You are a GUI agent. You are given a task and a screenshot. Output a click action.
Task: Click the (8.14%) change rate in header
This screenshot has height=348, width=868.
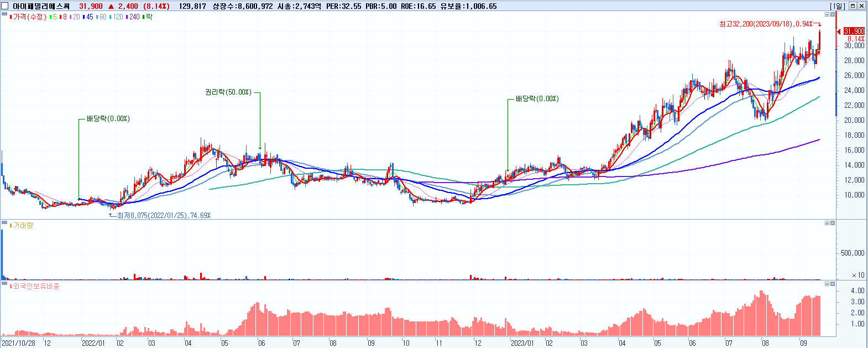click(156, 6)
